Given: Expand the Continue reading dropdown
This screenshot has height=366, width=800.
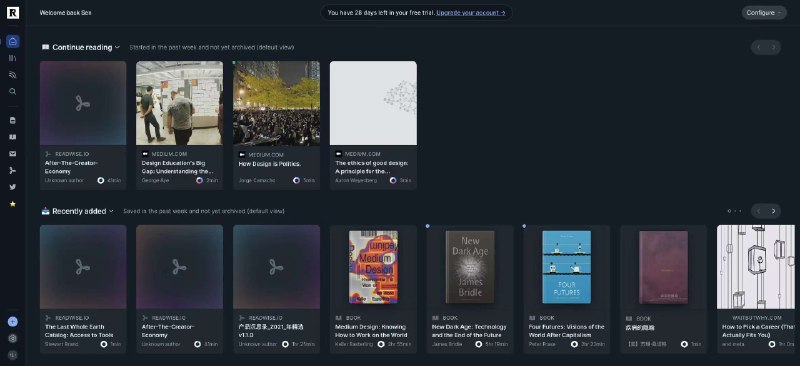Looking at the screenshot, I should tap(117, 47).
